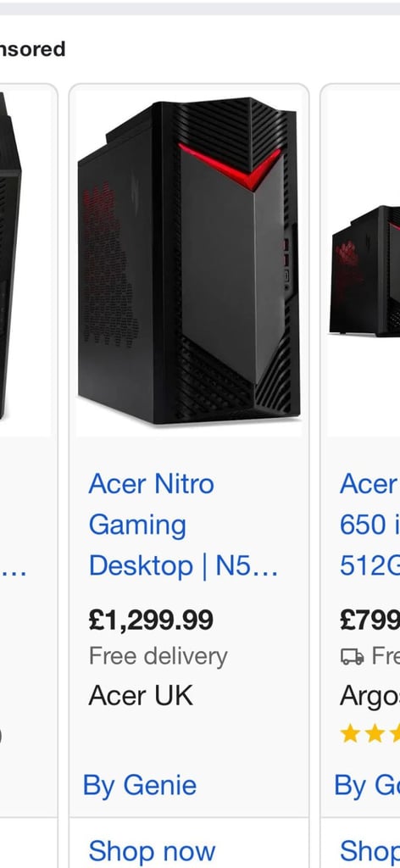Screen dimensions: 400x868
Task: Click the small Acer desktop image on right card
Action: 365,270
